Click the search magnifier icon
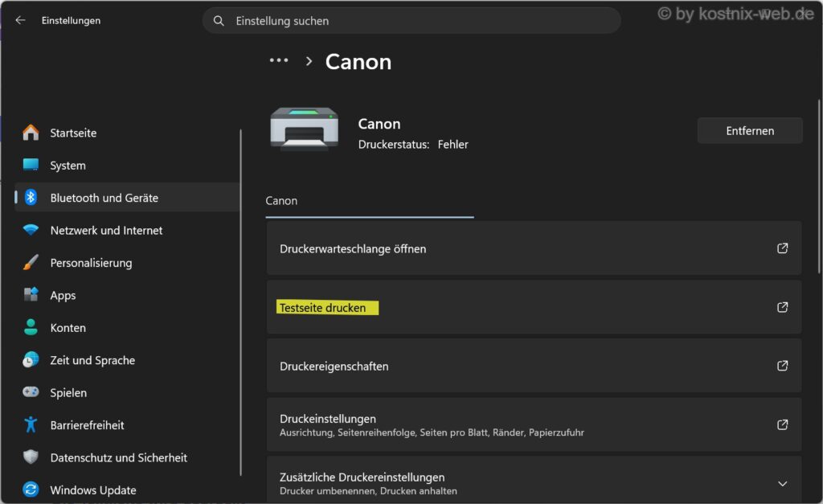This screenshot has height=504, width=823. pyautogui.click(x=219, y=21)
